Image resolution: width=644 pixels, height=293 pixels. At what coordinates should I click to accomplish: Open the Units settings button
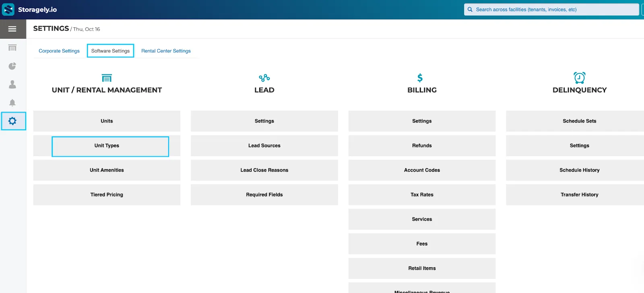click(107, 121)
